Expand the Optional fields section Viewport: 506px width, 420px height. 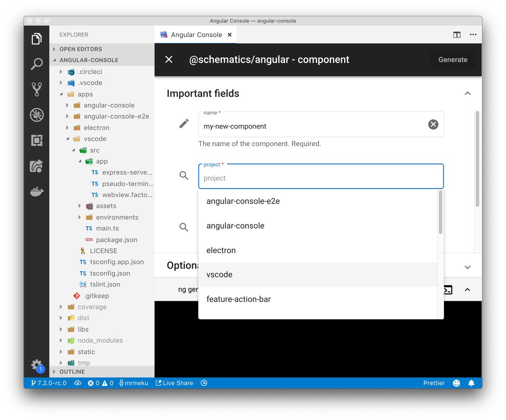point(468,267)
